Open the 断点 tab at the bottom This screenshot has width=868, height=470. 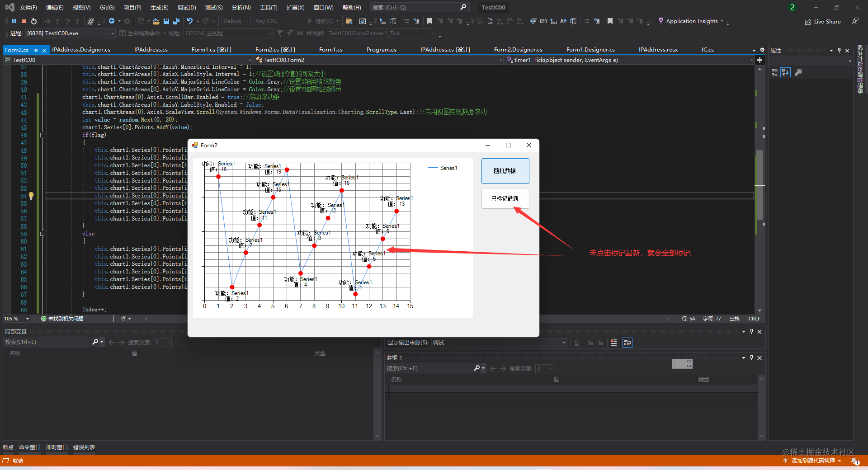(8, 447)
